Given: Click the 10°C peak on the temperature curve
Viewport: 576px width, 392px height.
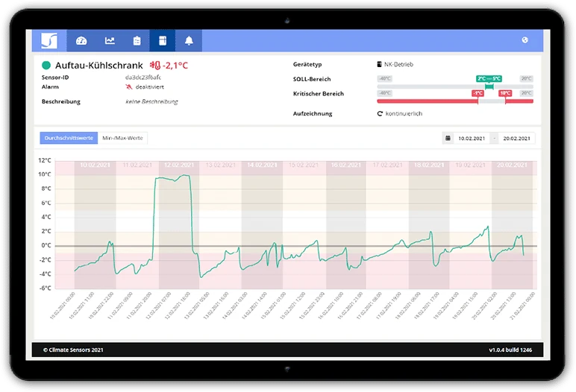Looking at the screenshot, I should (x=184, y=175).
